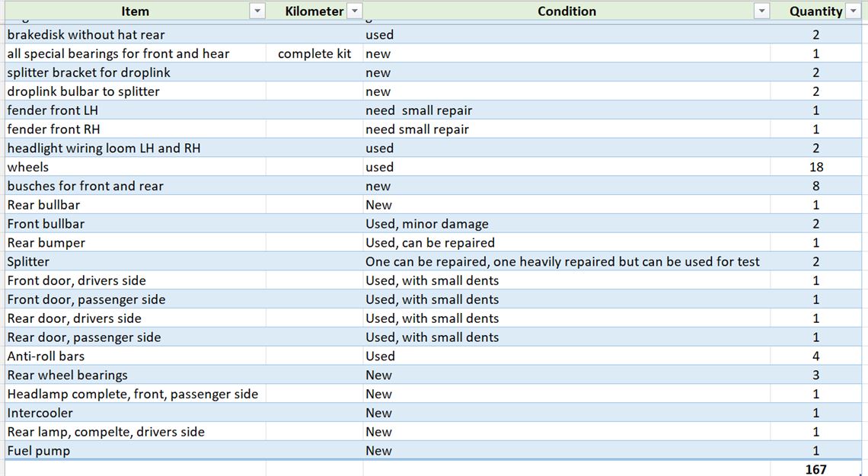This screenshot has width=868, height=476.
Task: Select the 'fender front LH' cell
Action: 53,110
